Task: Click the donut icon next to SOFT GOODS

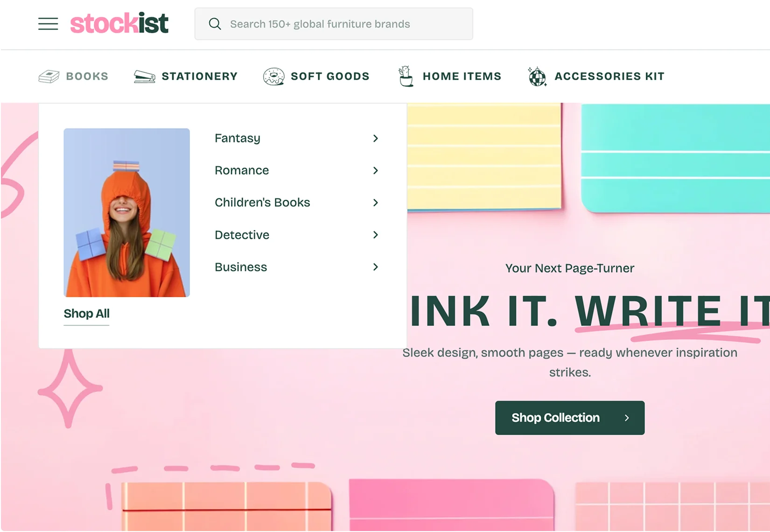Action: tap(273, 76)
